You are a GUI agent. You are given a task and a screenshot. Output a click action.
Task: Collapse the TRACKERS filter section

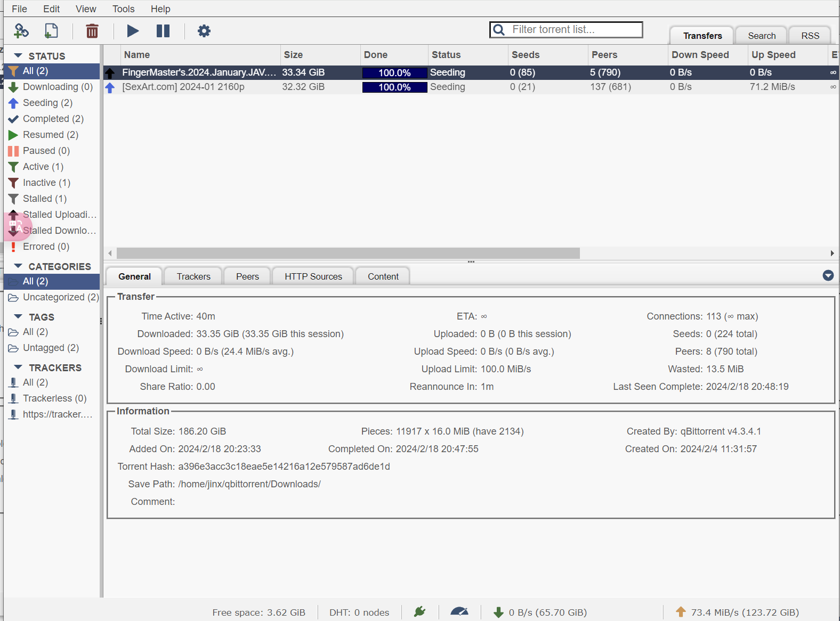18,367
